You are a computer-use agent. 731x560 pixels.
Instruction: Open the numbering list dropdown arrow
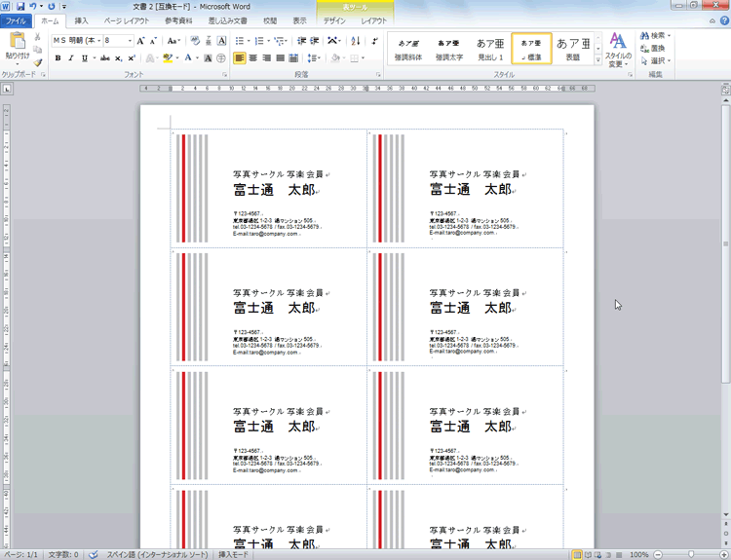tap(268, 41)
